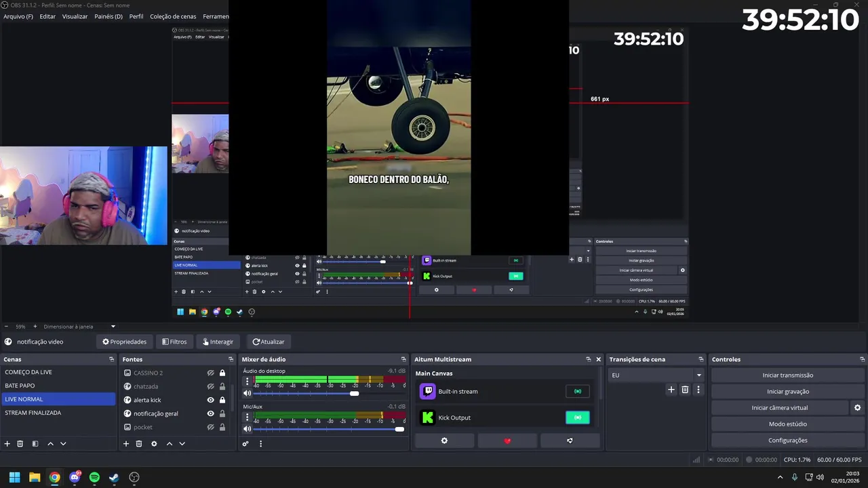Move scene down in Cenas list

tap(63, 444)
